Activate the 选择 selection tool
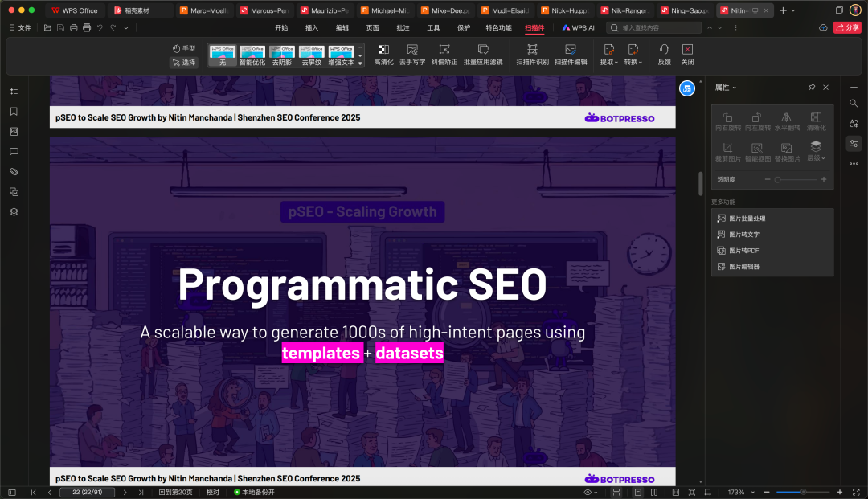The height and width of the screenshot is (499, 868). click(x=184, y=63)
